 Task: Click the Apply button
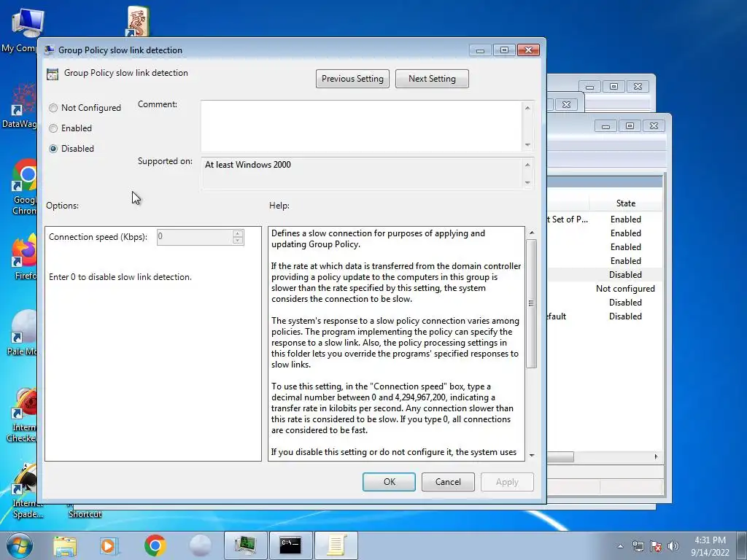507,482
